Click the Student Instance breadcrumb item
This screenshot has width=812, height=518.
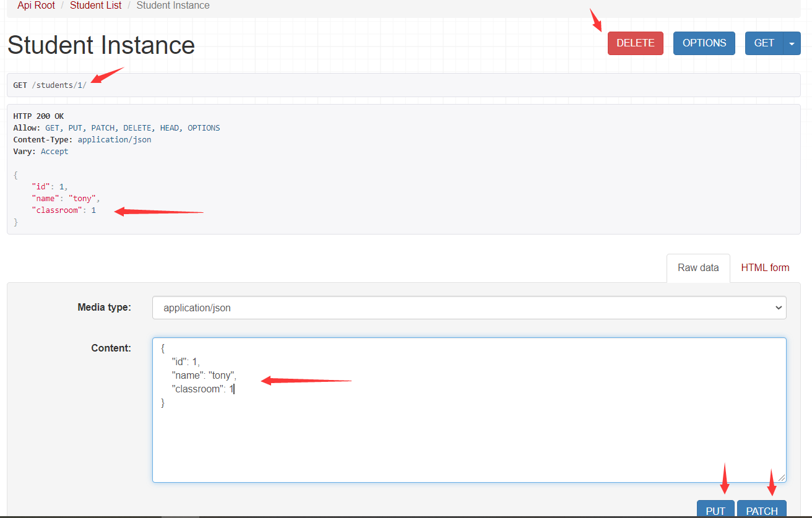[173, 5]
